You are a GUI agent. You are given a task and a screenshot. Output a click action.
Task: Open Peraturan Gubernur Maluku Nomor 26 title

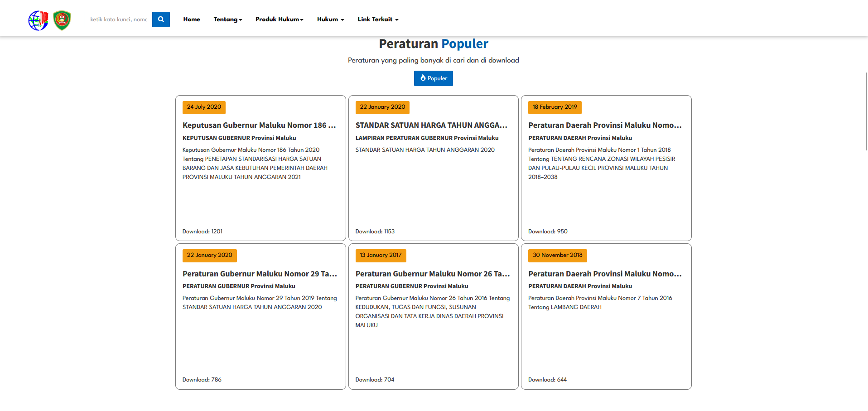pyautogui.click(x=433, y=274)
